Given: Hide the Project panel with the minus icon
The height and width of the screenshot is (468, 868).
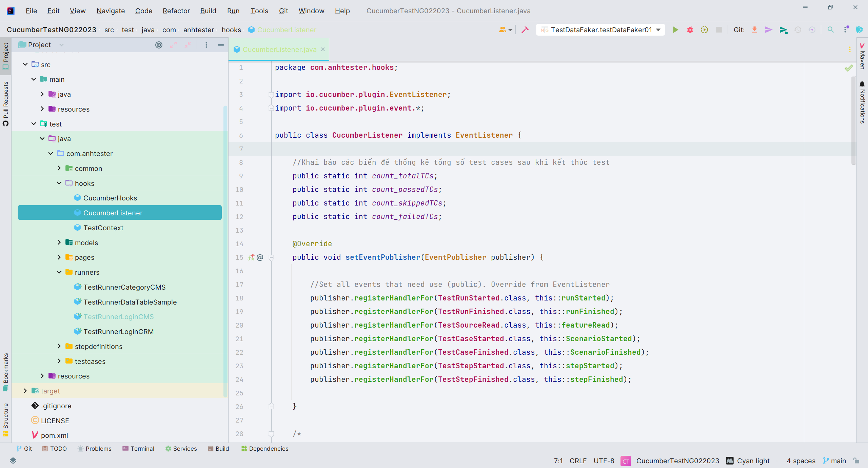Looking at the screenshot, I should pyautogui.click(x=221, y=45).
